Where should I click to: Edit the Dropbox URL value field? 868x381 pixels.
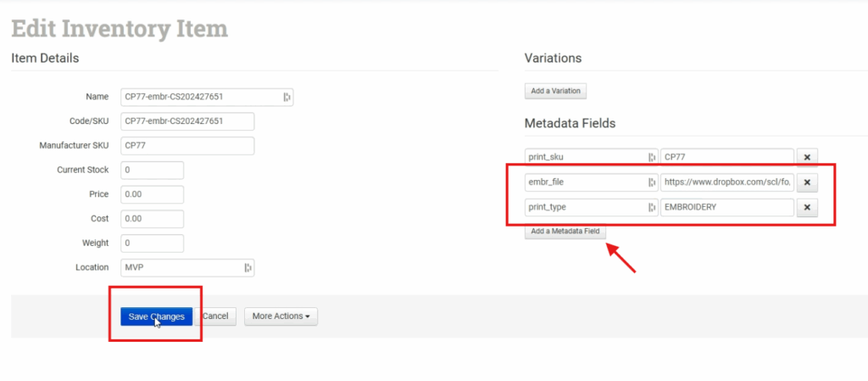click(726, 182)
